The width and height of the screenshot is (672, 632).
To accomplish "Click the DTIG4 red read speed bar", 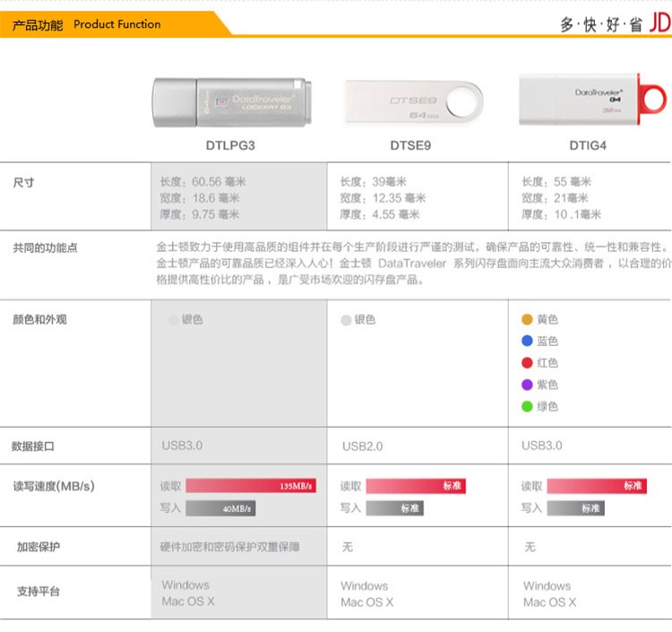I will point(597,486).
